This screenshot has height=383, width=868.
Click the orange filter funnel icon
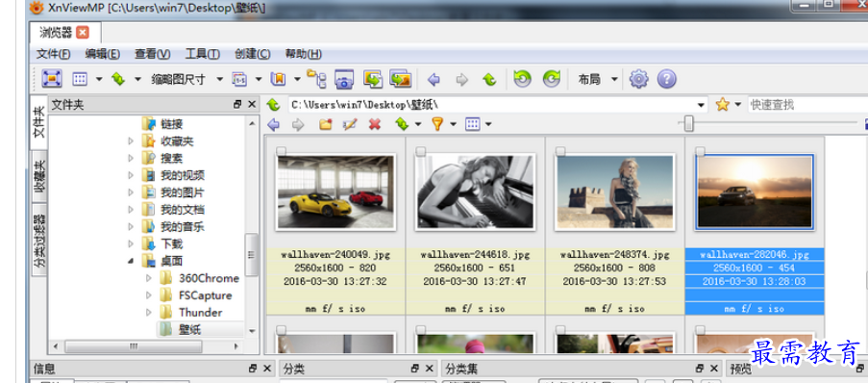(x=437, y=125)
